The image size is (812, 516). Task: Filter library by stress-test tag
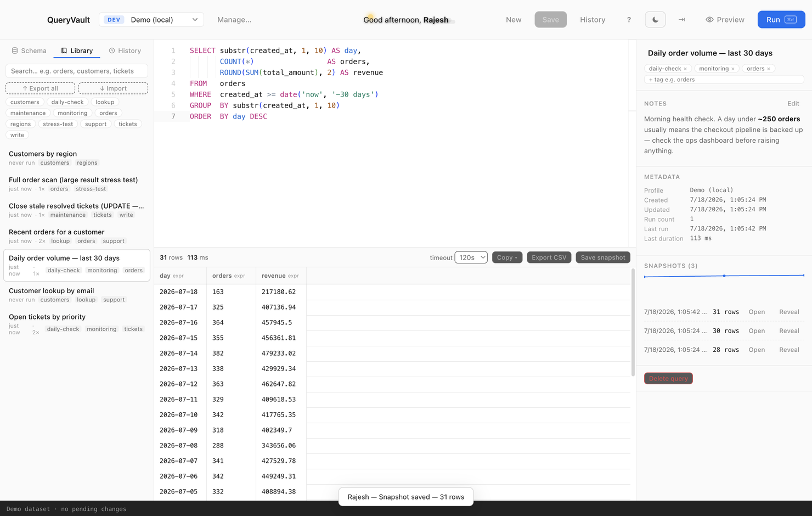[58, 124]
